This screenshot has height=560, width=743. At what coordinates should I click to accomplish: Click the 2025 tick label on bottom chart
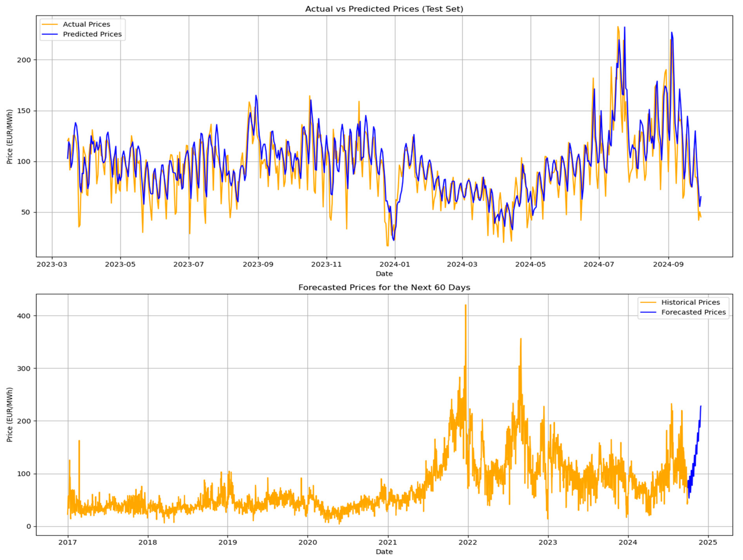[708, 543]
